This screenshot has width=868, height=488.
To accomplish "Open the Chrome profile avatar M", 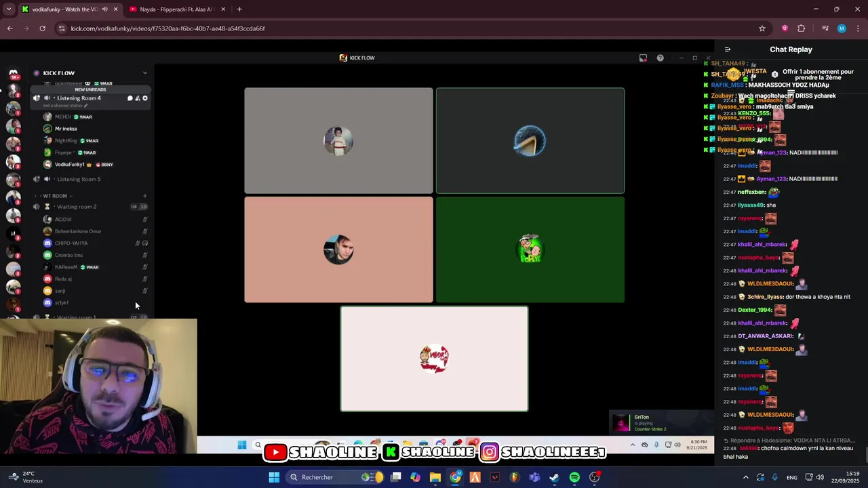I will [x=842, y=28].
